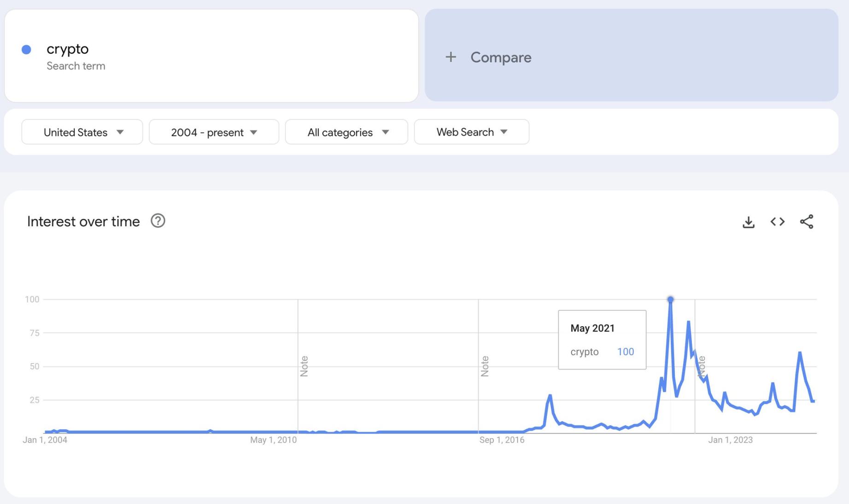Click the May 2021 tooltip box
The width and height of the screenshot is (849, 504).
(602, 340)
